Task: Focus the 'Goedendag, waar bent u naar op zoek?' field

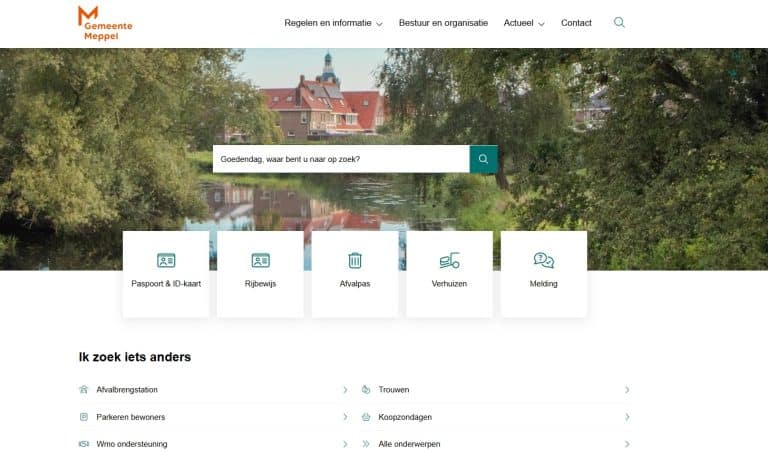Action: pos(341,159)
